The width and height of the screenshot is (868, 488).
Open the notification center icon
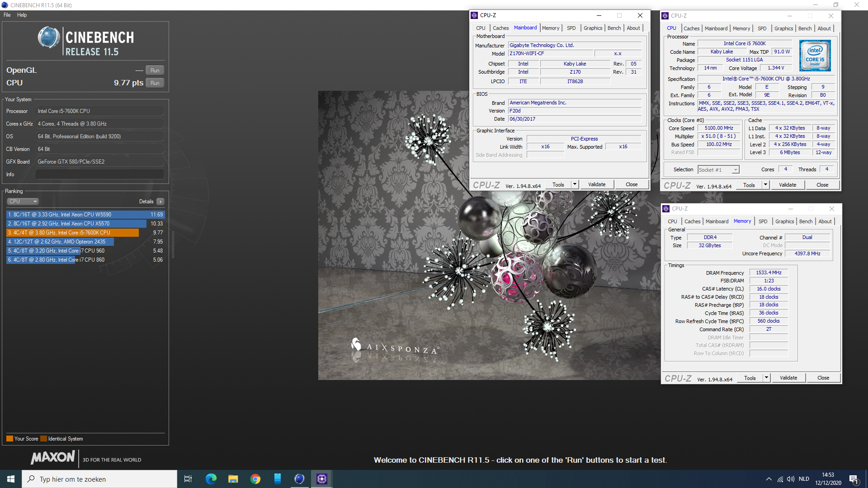point(854,479)
